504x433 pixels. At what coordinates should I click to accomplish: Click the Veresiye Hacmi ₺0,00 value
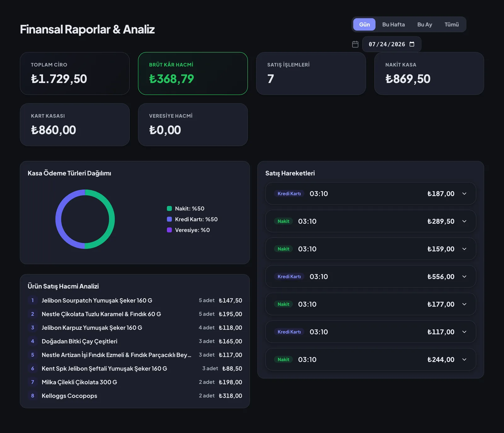coord(165,130)
